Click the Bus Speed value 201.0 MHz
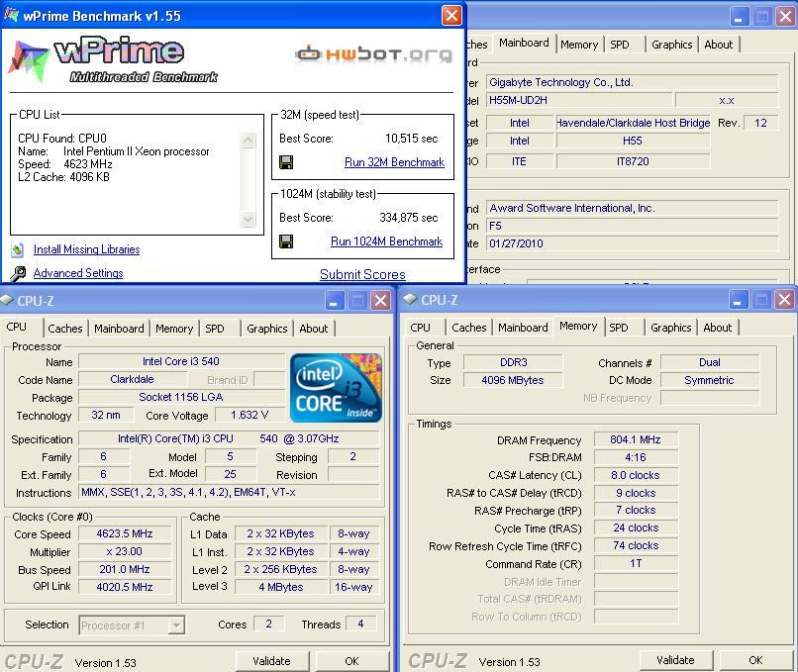Screen dimensions: 798x672 click(125, 569)
